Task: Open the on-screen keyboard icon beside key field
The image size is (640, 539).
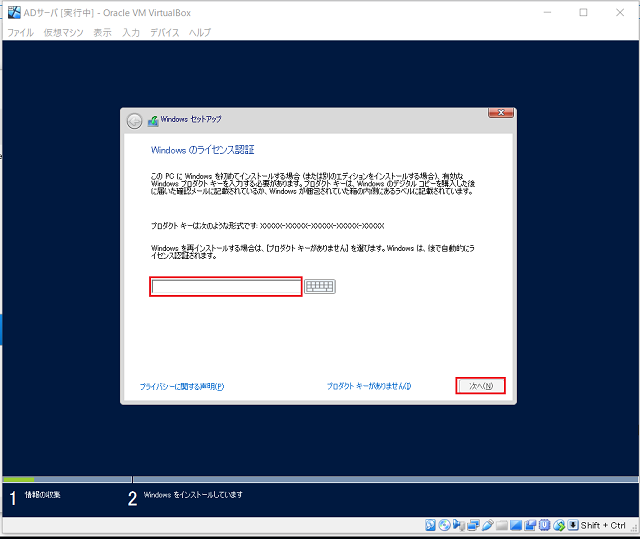Action: point(320,286)
